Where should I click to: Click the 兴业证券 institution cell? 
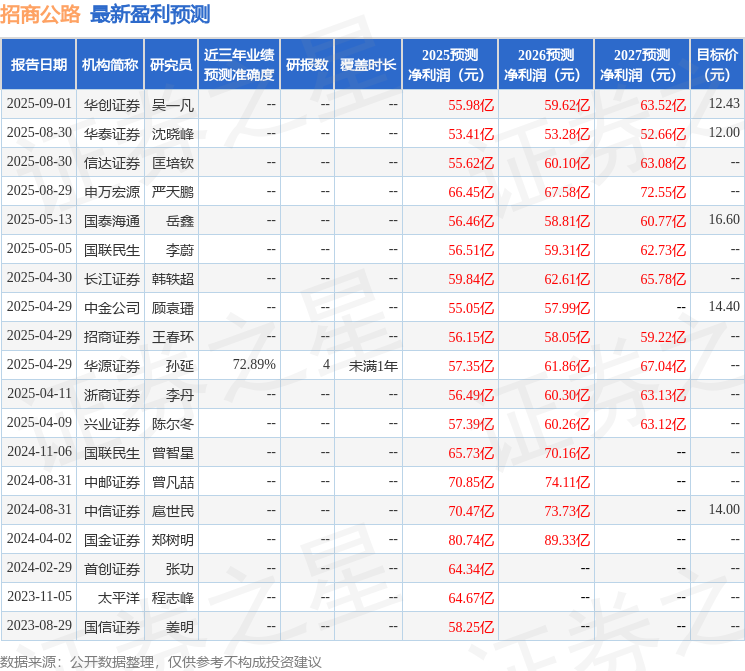point(112,423)
